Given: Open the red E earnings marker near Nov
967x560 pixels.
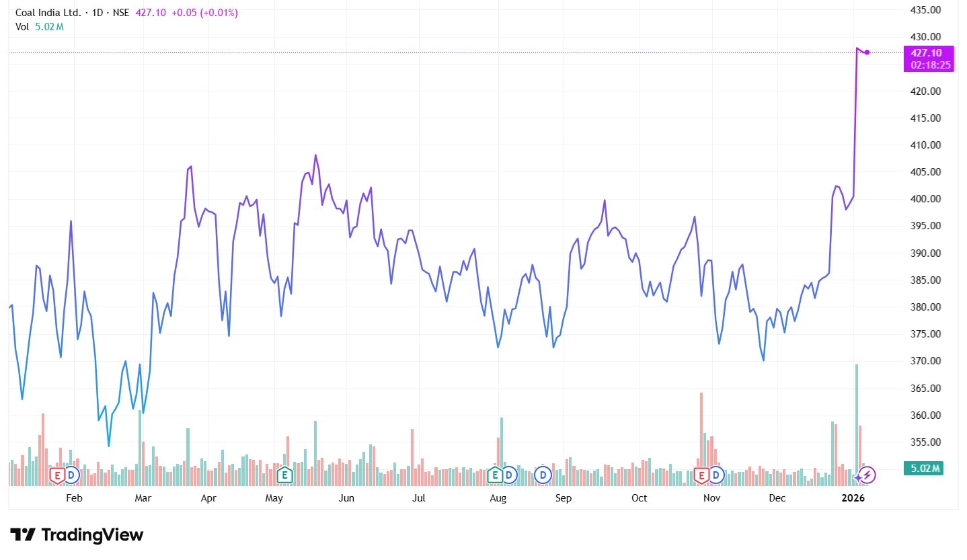Looking at the screenshot, I should pyautogui.click(x=702, y=475).
